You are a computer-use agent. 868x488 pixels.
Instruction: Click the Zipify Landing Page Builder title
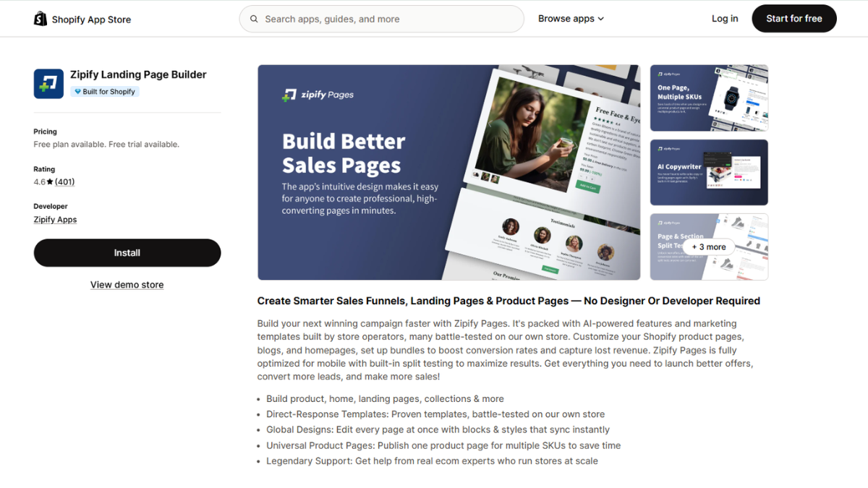coord(138,74)
